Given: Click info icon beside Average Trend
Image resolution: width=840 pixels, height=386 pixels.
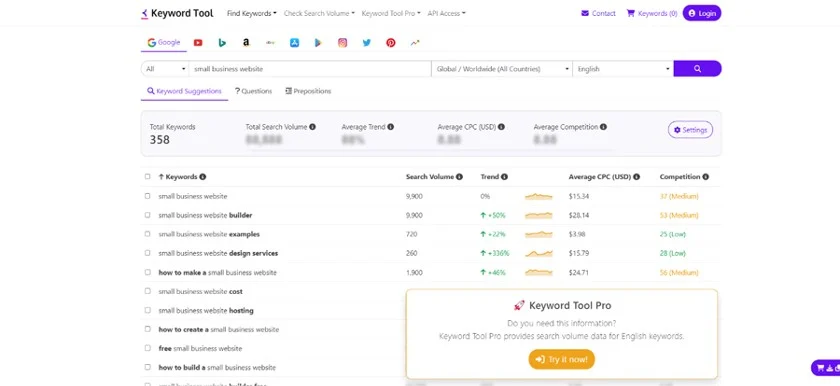Looking at the screenshot, I should (391, 127).
